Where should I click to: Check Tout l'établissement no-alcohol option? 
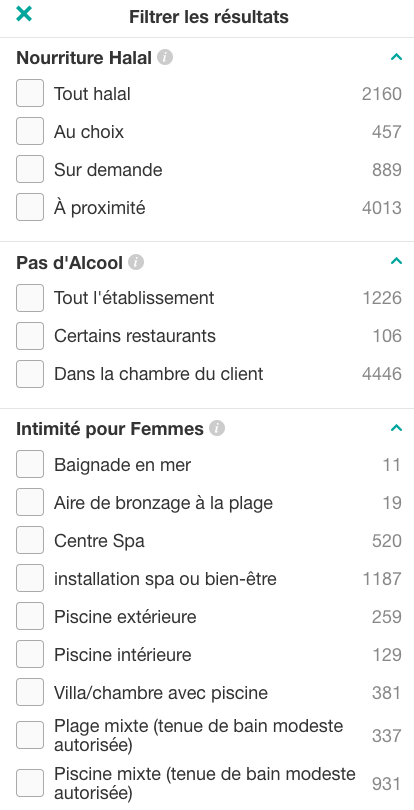click(30, 298)
